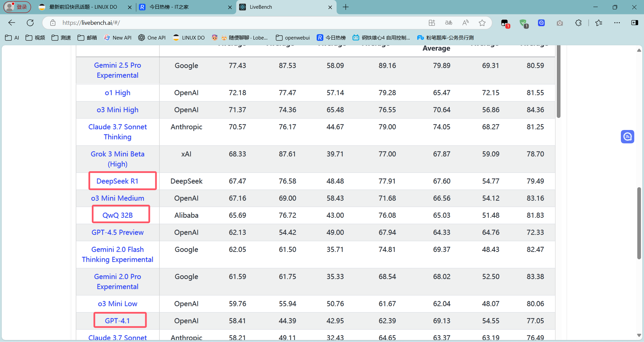View site information lock icon
Screen dimensions: 644x342
click(x=53, y=23)
